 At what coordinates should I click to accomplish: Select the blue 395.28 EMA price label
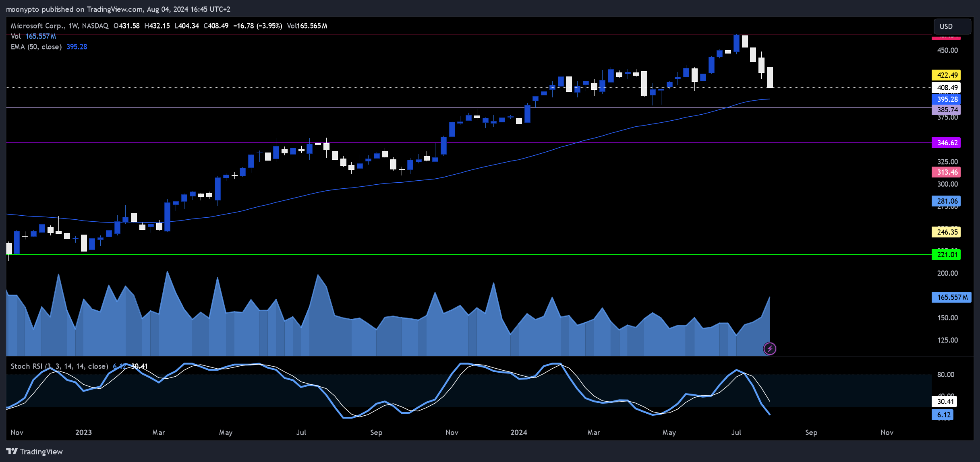(946, 99)
